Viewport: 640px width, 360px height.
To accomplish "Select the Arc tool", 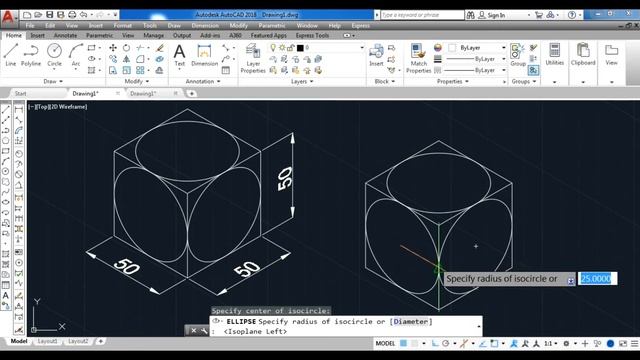I will click(76, 55).
